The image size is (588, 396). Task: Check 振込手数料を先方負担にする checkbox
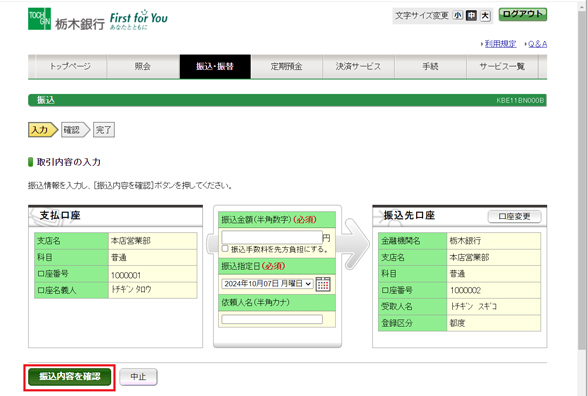pos(225,249)
